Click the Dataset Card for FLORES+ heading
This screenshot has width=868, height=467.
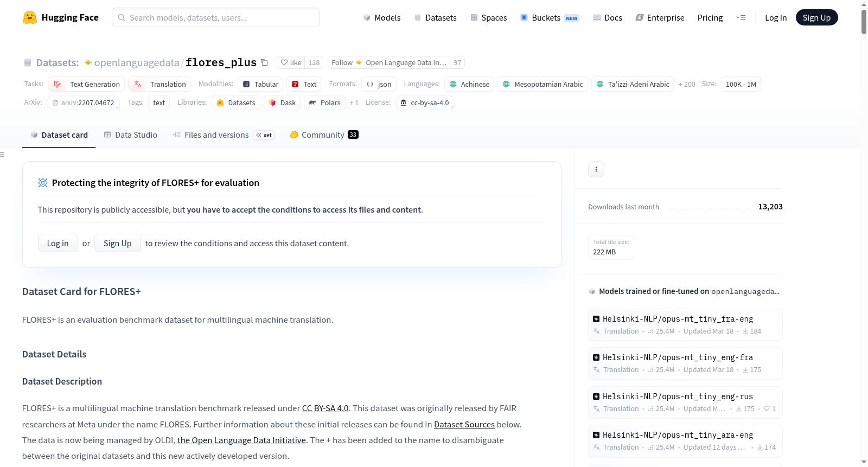[81, 291]
